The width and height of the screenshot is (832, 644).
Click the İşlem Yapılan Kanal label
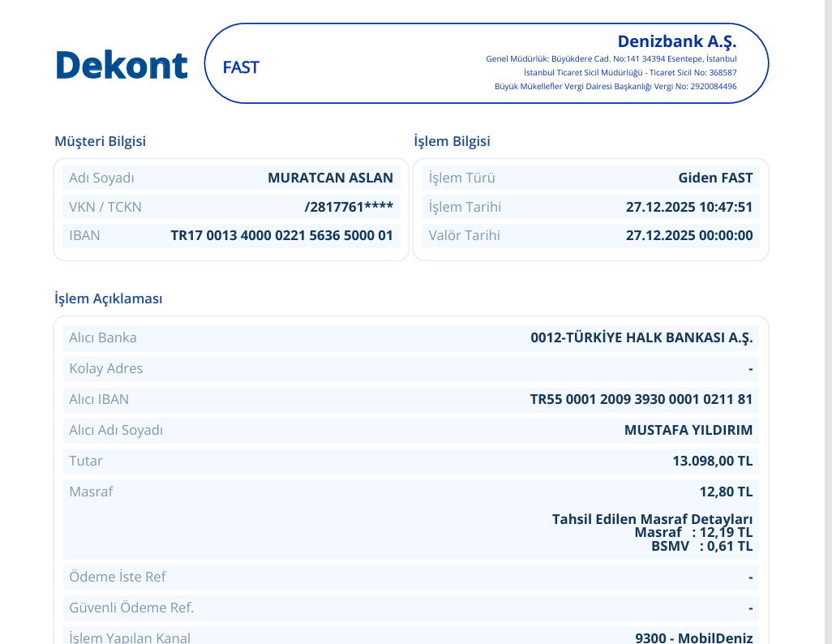(130, 638)
